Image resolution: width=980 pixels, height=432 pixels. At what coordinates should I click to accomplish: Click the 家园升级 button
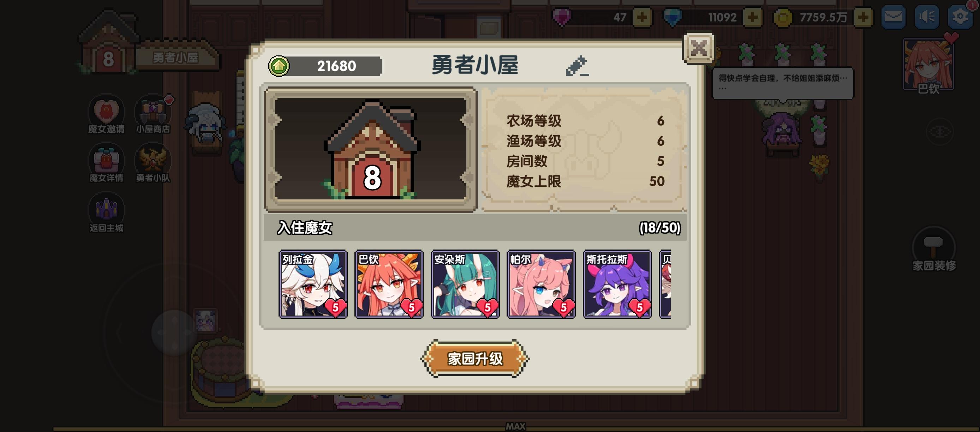(475, 359)
